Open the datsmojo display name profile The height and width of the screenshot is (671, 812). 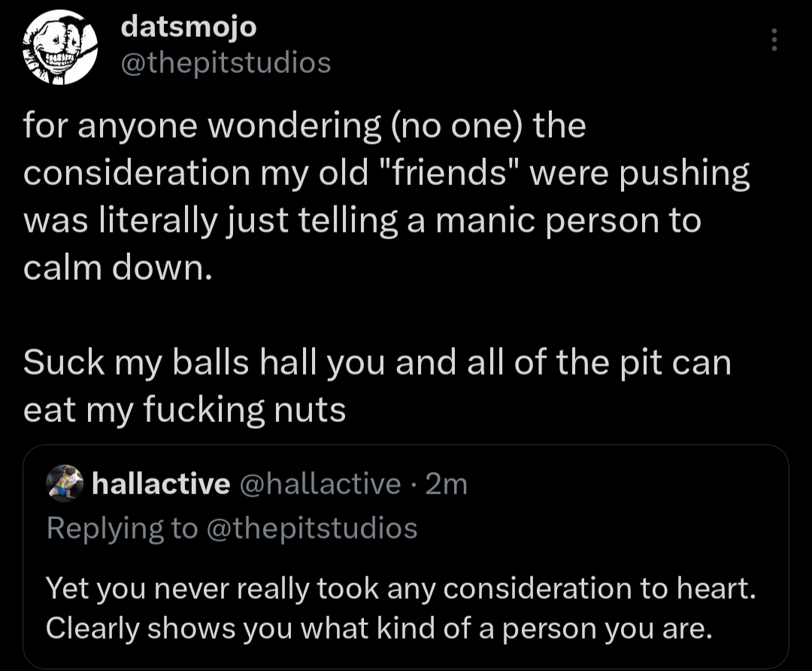coord(188,27)
